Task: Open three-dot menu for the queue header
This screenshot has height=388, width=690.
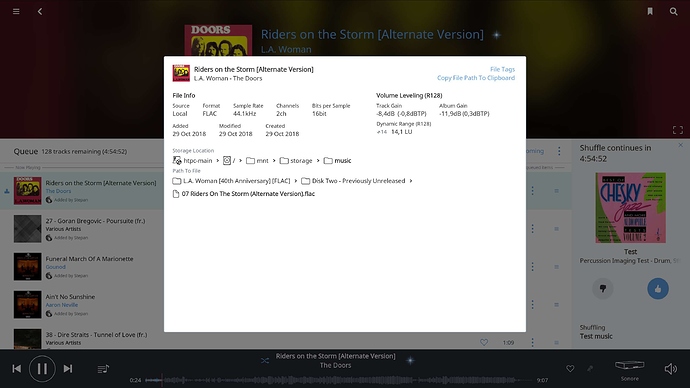Action: tap(559, 151)
